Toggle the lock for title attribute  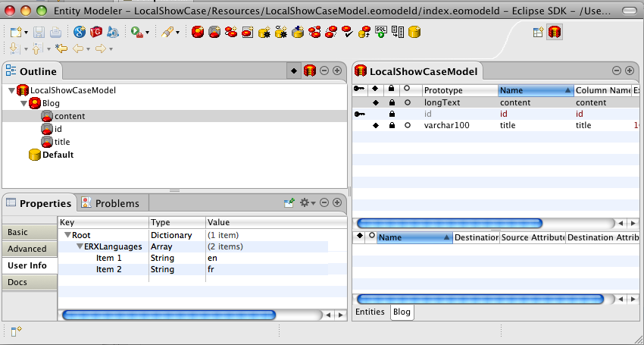pyautogui.click(x=392, y=125)
